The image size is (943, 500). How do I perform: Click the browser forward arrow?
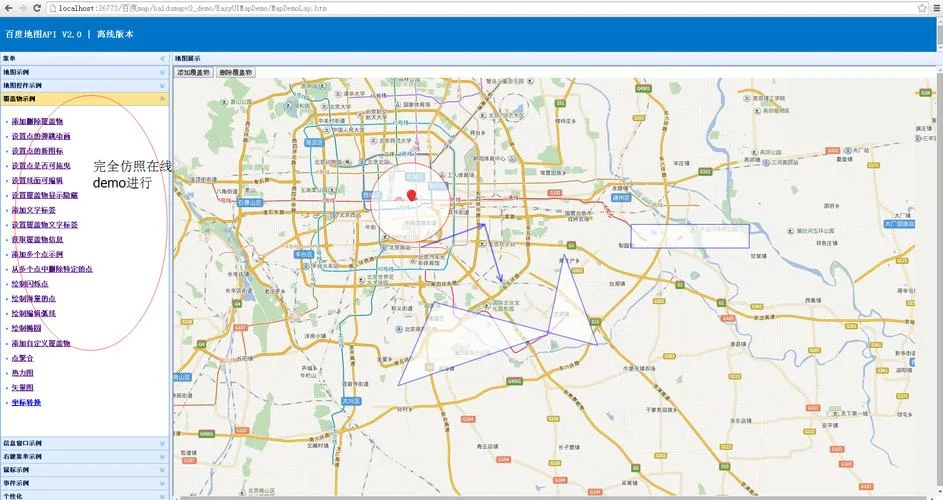(22, 8)
